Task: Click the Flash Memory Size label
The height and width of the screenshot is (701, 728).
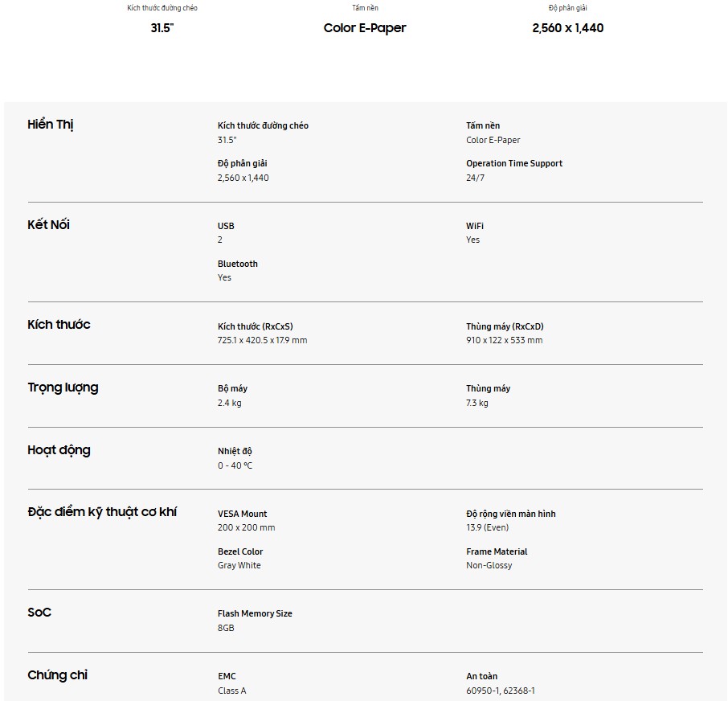Action: point(255,613)
